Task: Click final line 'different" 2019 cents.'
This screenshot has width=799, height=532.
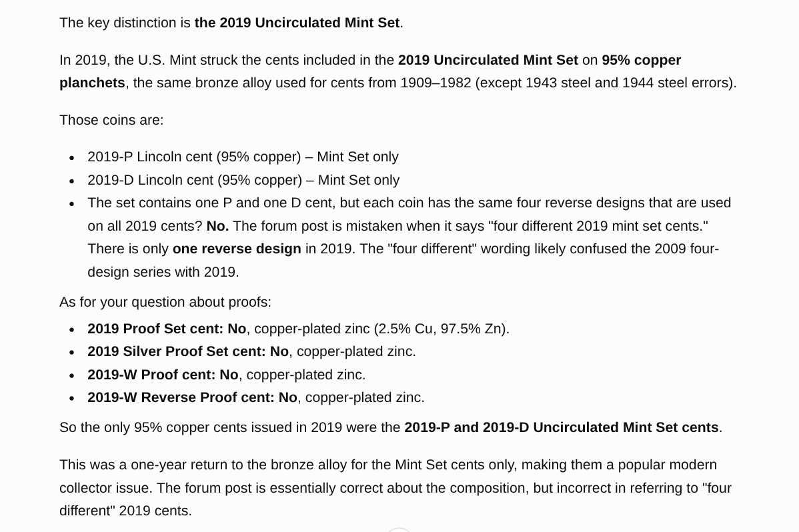Action: pos(126,511)
